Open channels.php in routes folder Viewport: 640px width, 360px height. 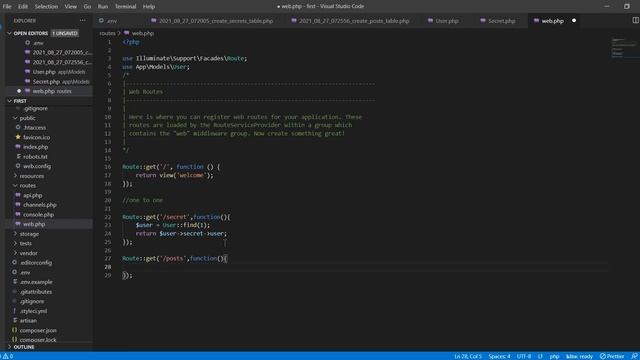pos(40,205)
